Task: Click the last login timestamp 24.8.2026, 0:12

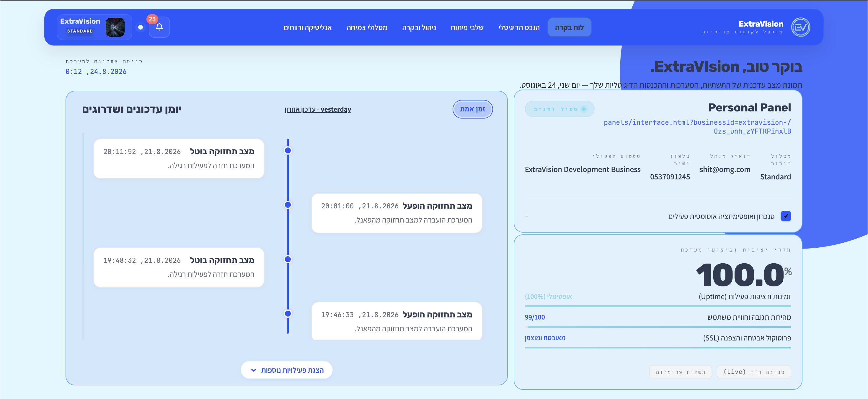Action: 96,72
